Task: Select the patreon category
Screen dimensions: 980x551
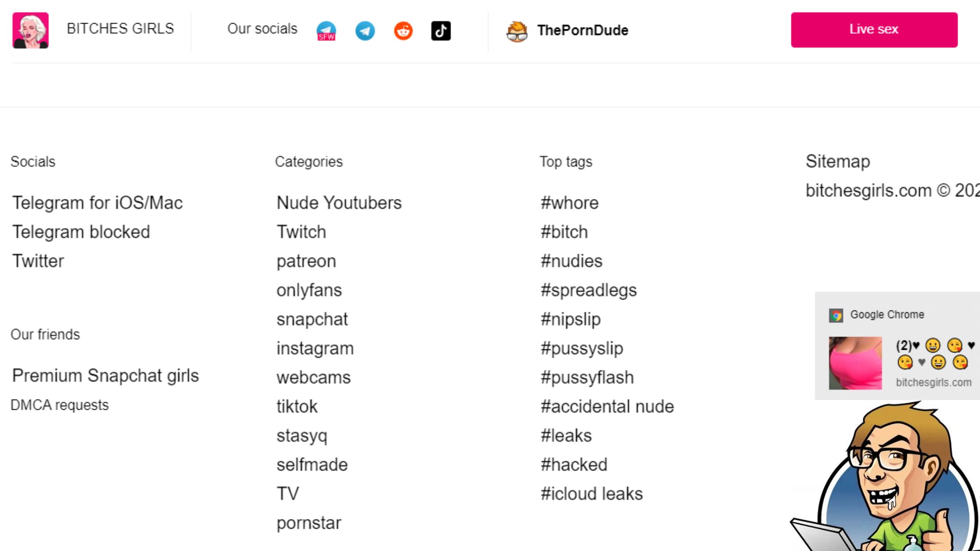Action: [x=306, y=261]
